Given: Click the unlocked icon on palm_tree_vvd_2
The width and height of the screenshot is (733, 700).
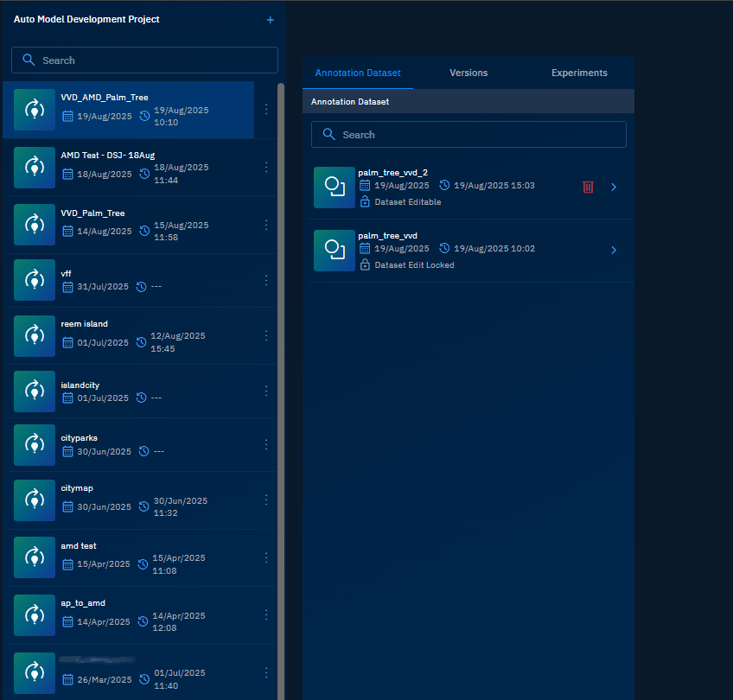Looking at the screenshot, I should click(365, 202).
